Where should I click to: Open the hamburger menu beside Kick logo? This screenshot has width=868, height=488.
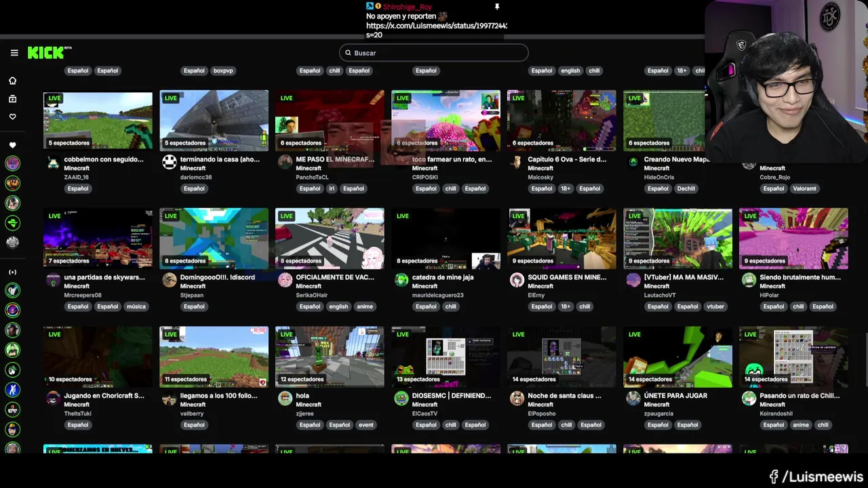pyautogui.click(x=14, y=53)
